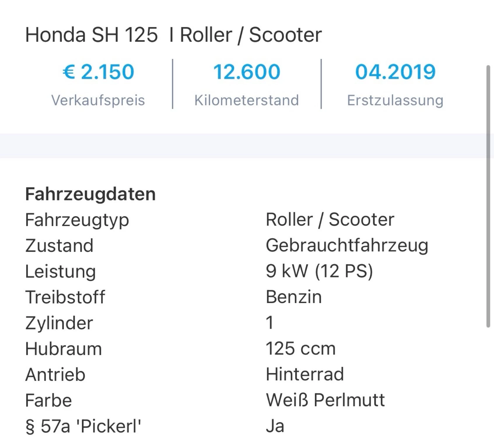
Task: Click the vertical scrollbar on the right
Action: pos(488,196)
